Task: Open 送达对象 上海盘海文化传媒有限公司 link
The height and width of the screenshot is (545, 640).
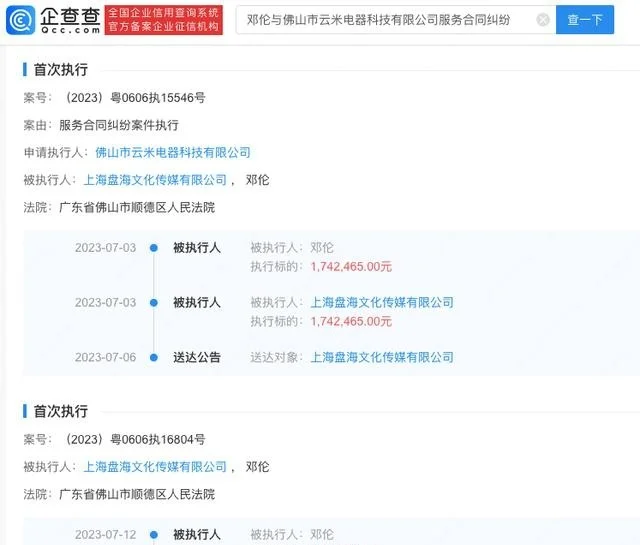Action: coord(382,357)
